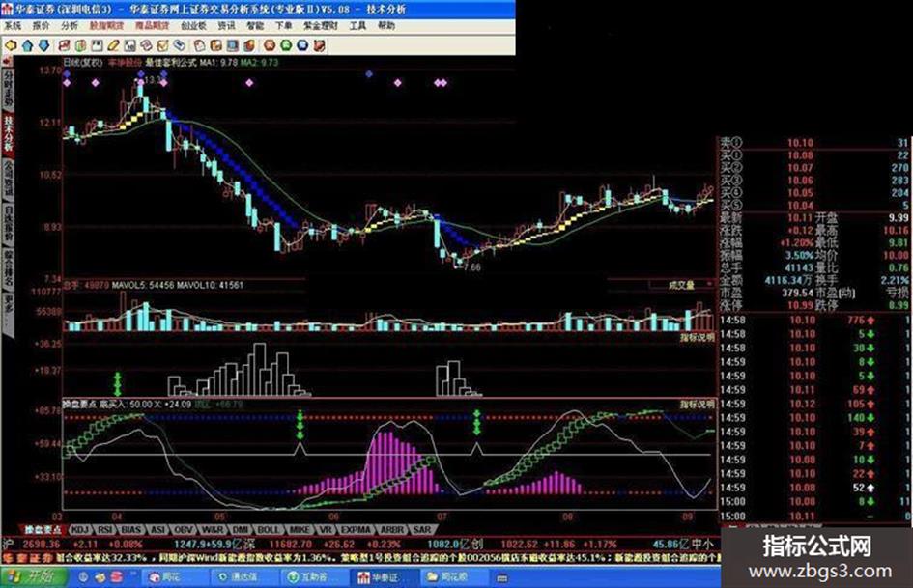The width and height of the screenshot is (913, 588).
Task: Open the 股指期货 menu
Action: [106, 26]
